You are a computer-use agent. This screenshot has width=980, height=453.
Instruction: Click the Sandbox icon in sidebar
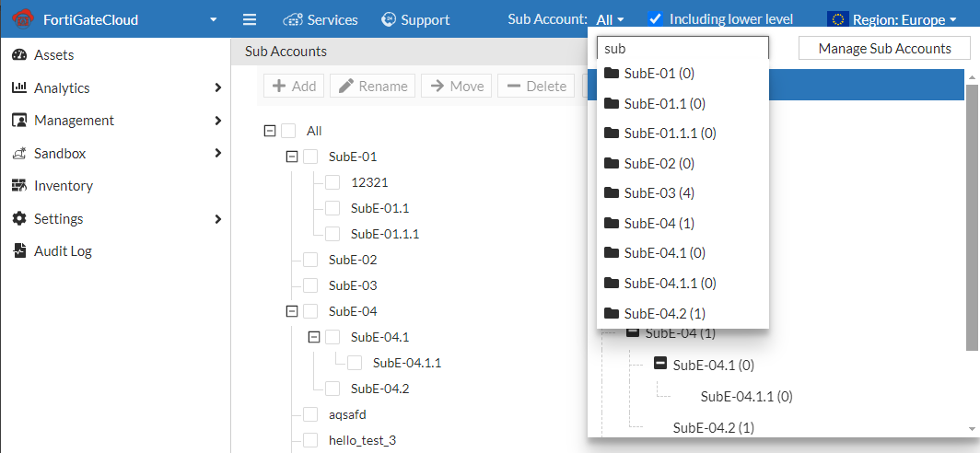(18, 154)
